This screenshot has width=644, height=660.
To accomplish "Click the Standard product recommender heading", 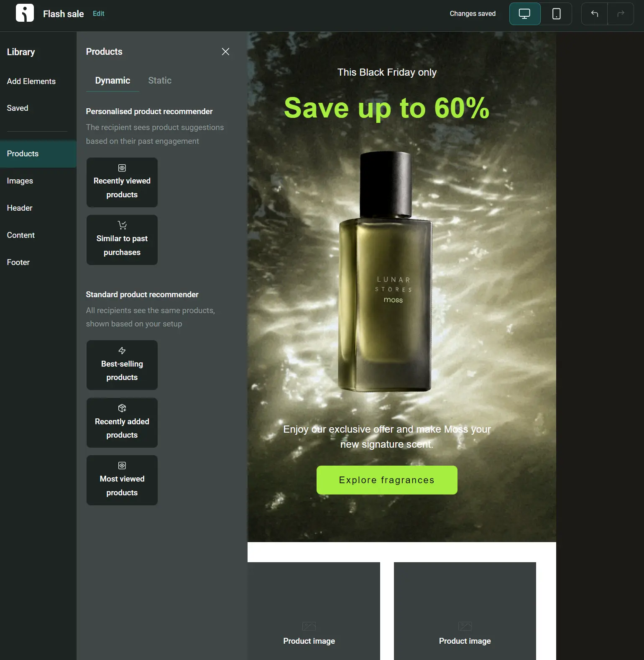I will (x=142, y=295).
